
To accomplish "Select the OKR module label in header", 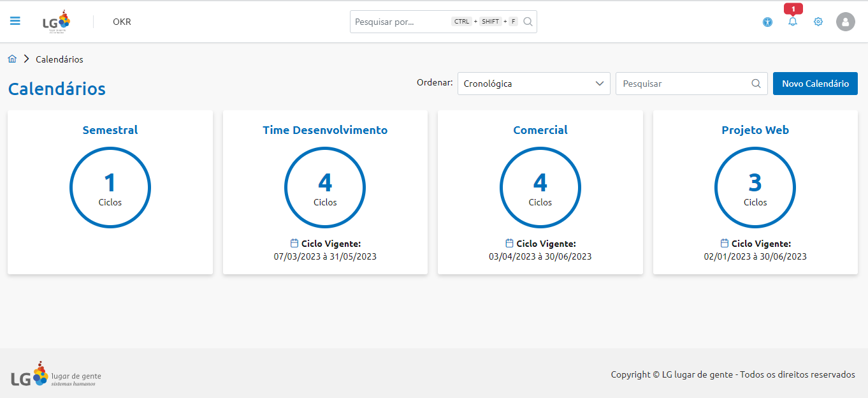I will coord(122,22).
